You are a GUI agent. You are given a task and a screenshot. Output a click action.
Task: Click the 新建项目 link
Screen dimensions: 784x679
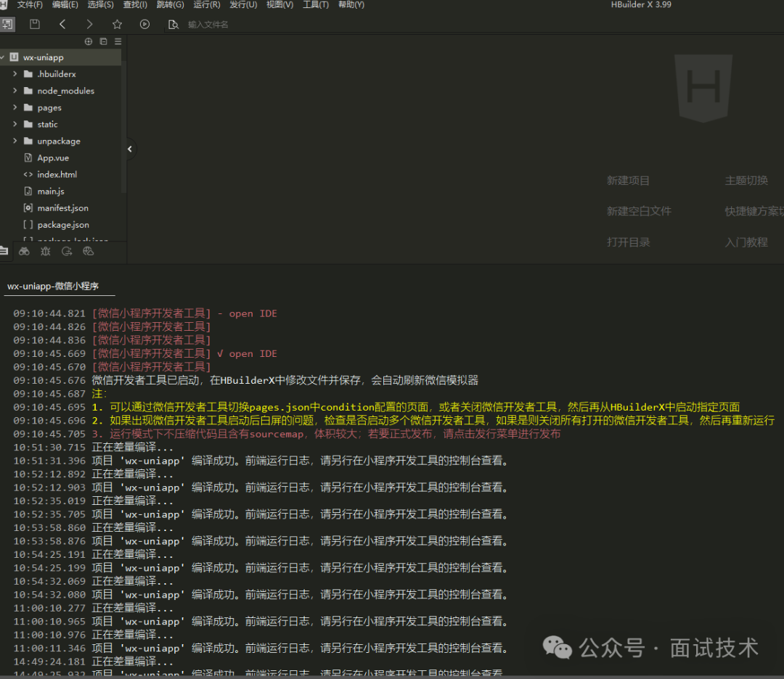click(x=628, y=181)
